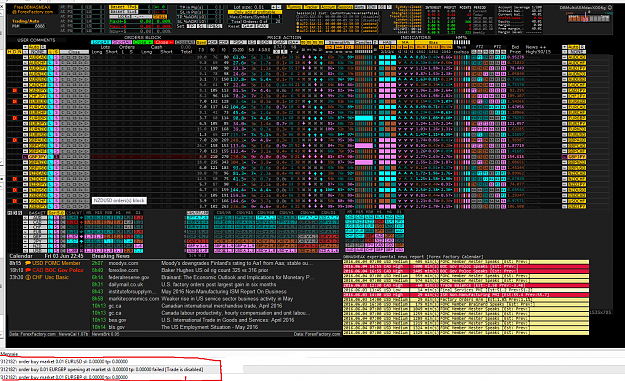Click the Calendar panel header
Screen dimensions: 625x381
[x=20, y=256]
